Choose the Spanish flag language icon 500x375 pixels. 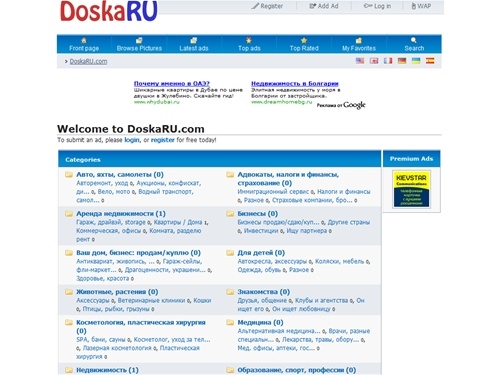click(430, 61)
